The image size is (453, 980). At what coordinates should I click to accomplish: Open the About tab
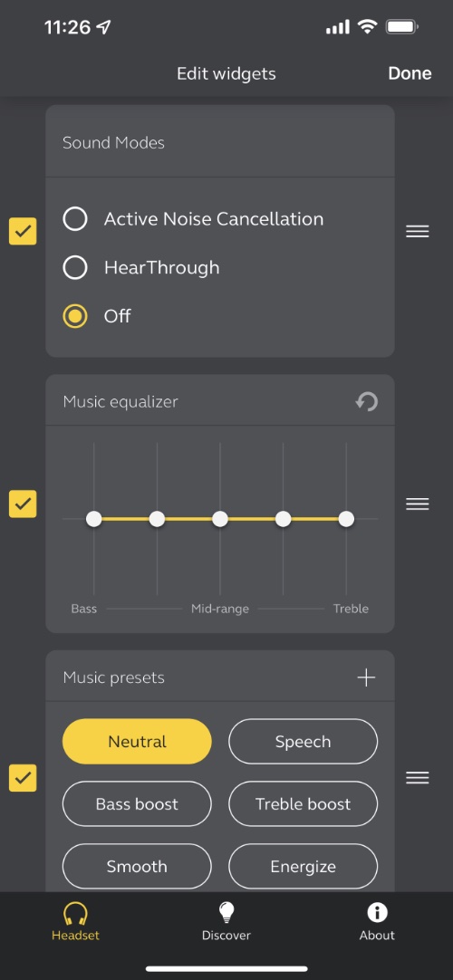tap(377, 921)
